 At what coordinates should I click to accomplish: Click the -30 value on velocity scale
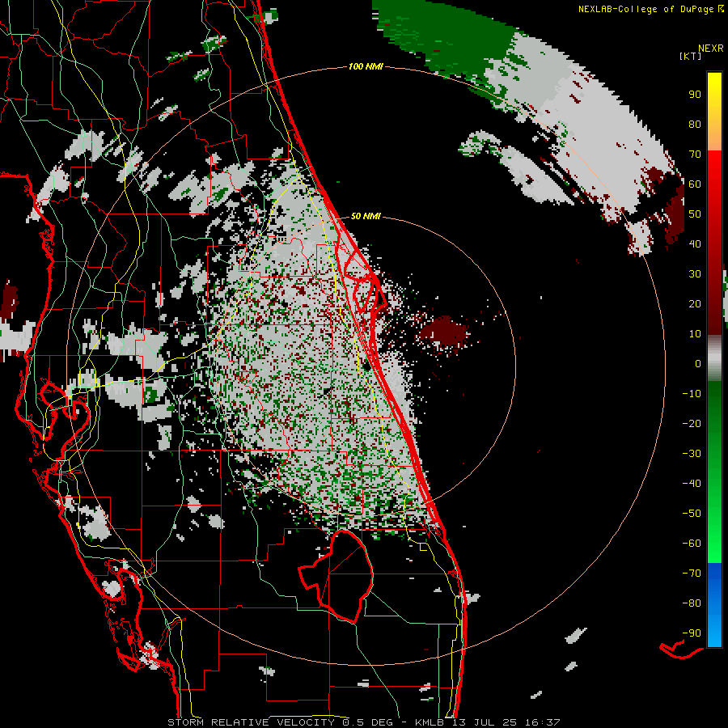tap(692, 454)
